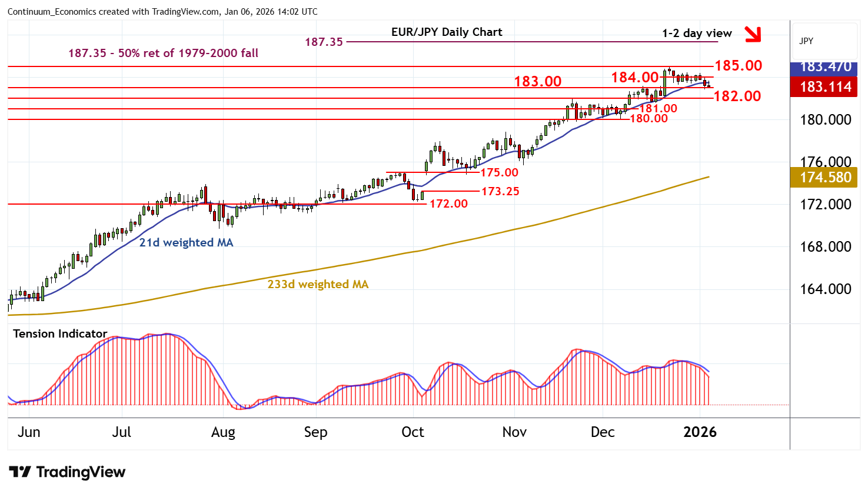Viewport: 868px width, 494px height.
Task: Click the 21d weighted MA label
Action: tap(186, 242)
